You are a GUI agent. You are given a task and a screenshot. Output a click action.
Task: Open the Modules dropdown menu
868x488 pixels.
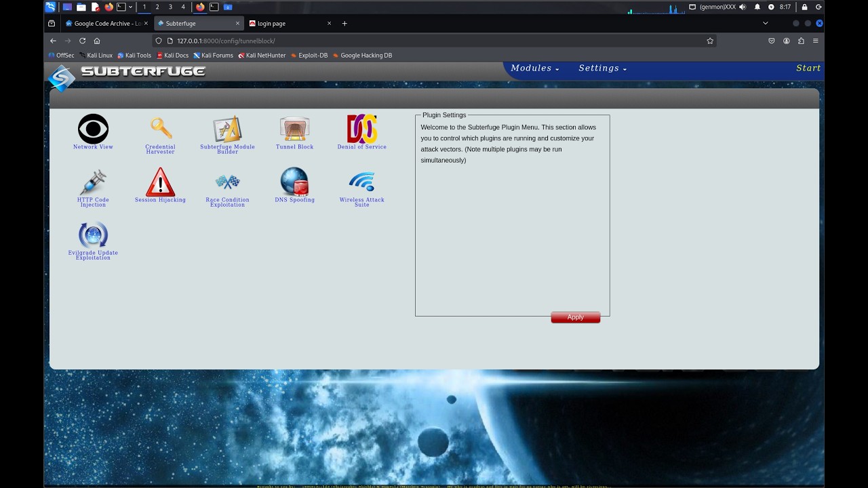pyautogui.click(x=535, y=68)
